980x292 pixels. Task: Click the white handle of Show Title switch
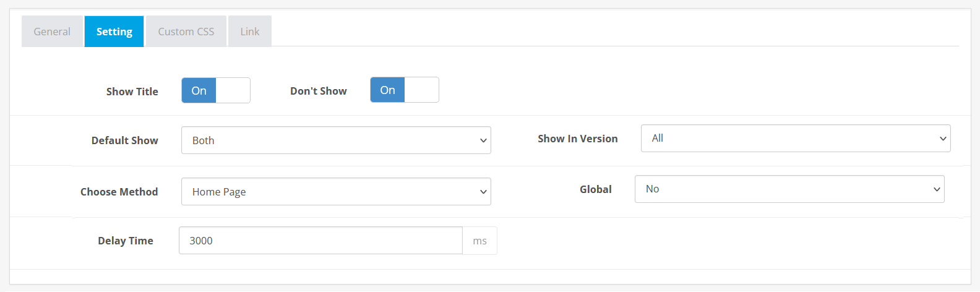point(233,91)
